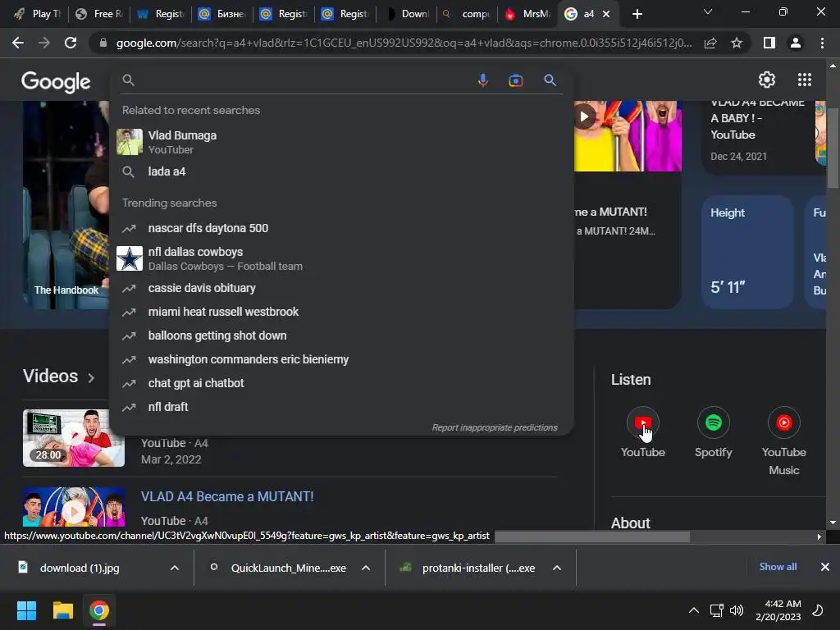
Task: Open YouTube listen icon
Action: pyautogui.click(x=643, y=422)
